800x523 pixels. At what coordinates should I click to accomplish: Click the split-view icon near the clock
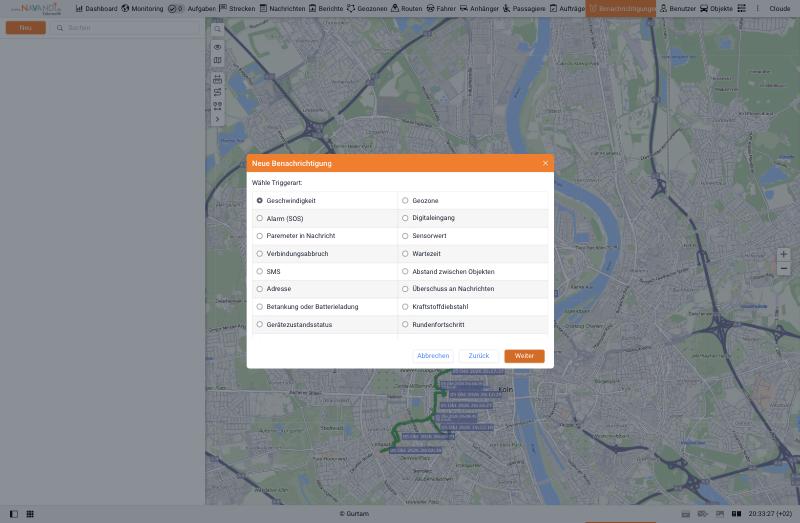point(736,514)
